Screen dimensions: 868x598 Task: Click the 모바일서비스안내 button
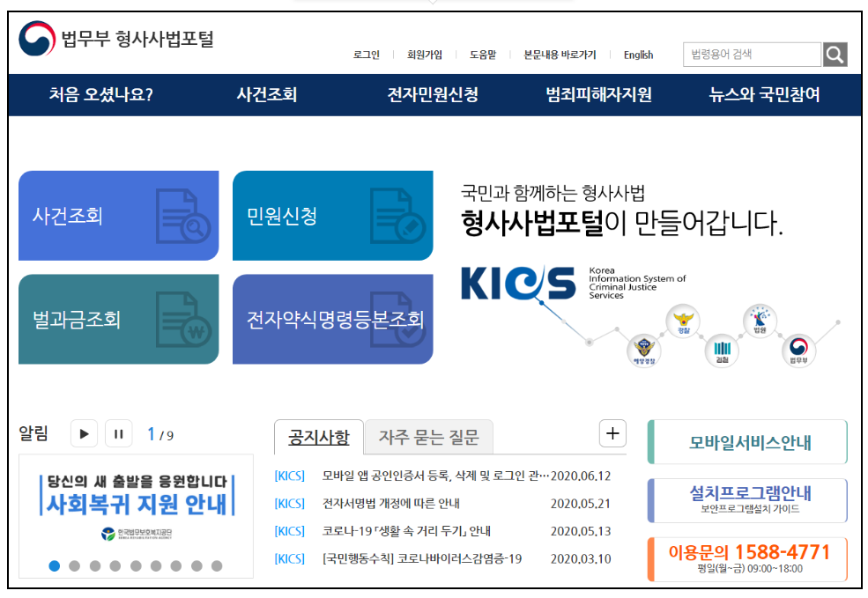(x=748, y=442)
